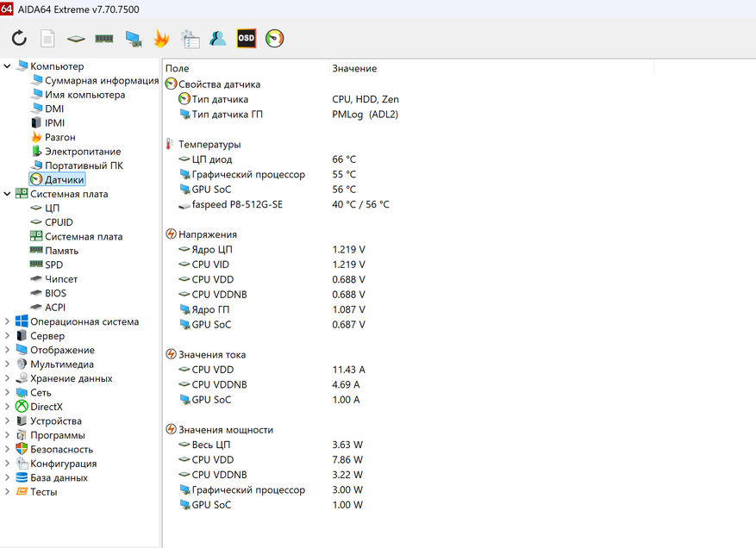Click the Поле column header
756x548 pixels.
click(178, 68)
